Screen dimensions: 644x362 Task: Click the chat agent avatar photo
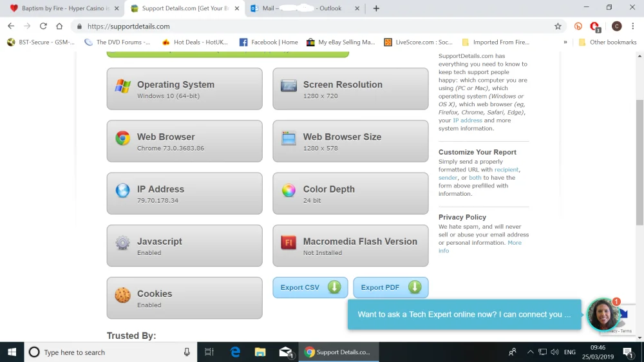point(603,314)
